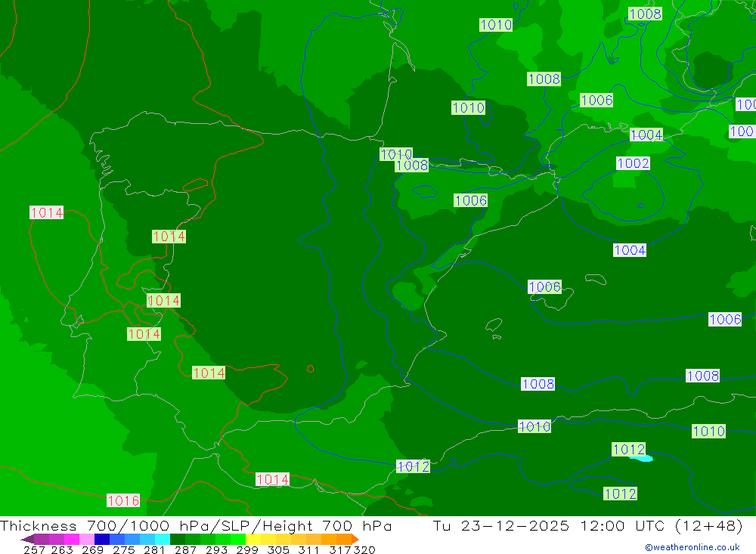The image size is (756, 554).
Task: Click the 'Thickness 700/1000 hPa/SLP/Height 700 hPa' title
Action: click(x=196, y=525)
